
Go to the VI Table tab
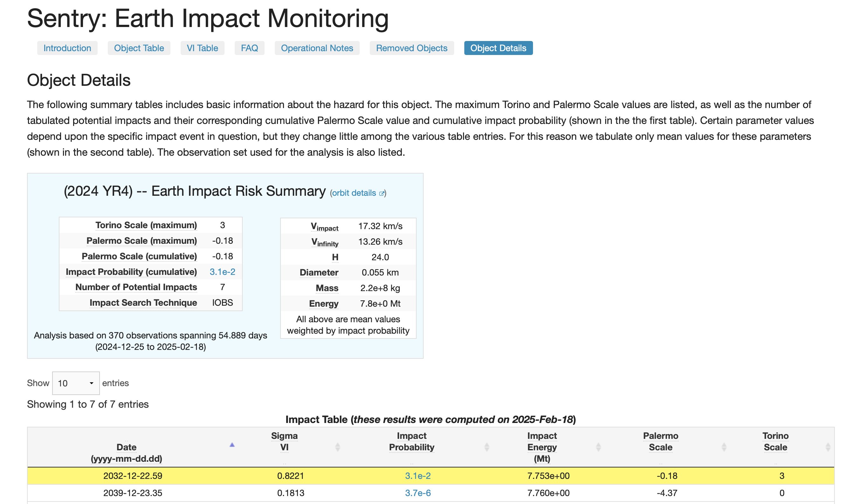click(x=202, y=48)
